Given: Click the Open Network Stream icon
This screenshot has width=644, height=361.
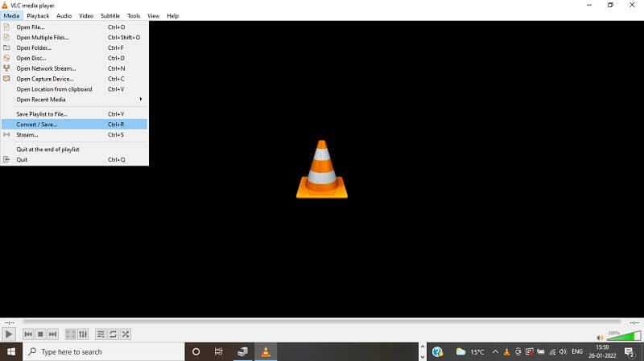Looking at the screenshot, I should tap(6, 68).
